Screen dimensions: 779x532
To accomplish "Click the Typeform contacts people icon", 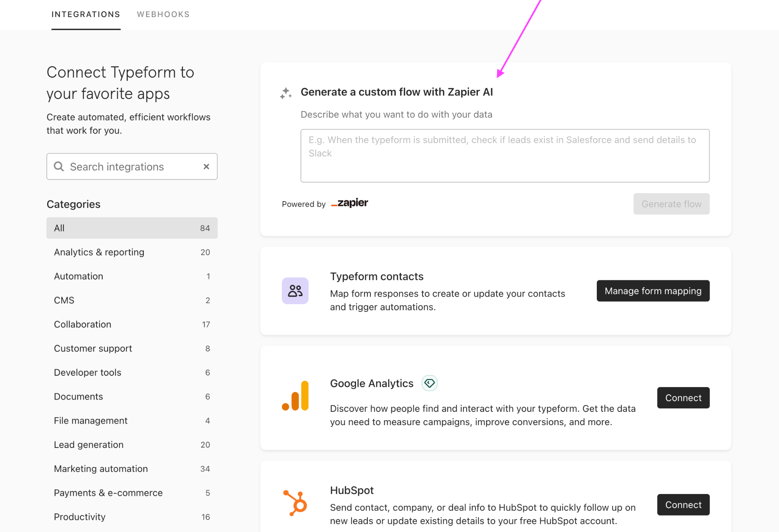I will click(295, 291).
